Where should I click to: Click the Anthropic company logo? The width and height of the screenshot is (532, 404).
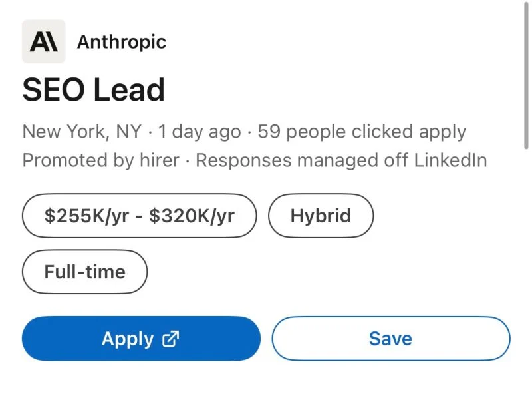point(43,41)
